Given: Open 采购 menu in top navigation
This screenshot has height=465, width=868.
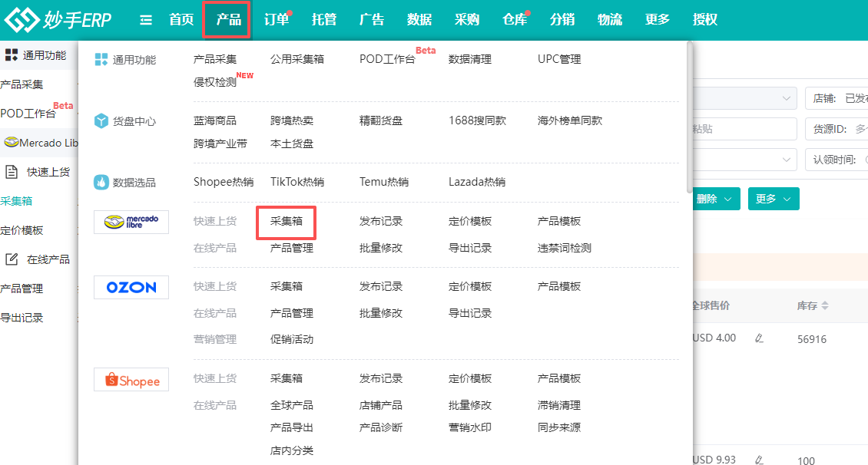Looking at the screenshot, I should tap(467, 20).
